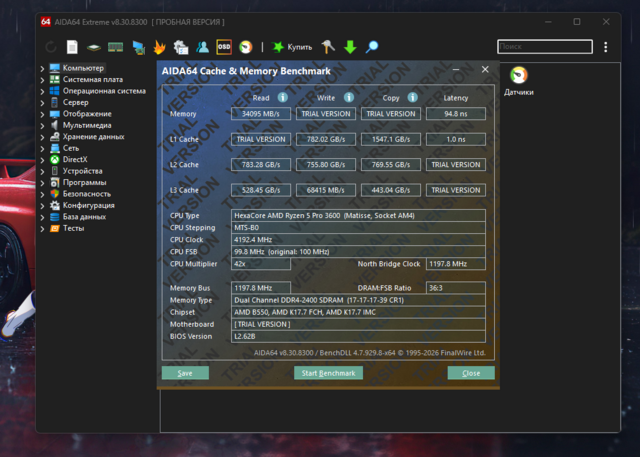
Task: Click the DRAM:FSB Ratio 36:3 field
Action: coord(456,288)
